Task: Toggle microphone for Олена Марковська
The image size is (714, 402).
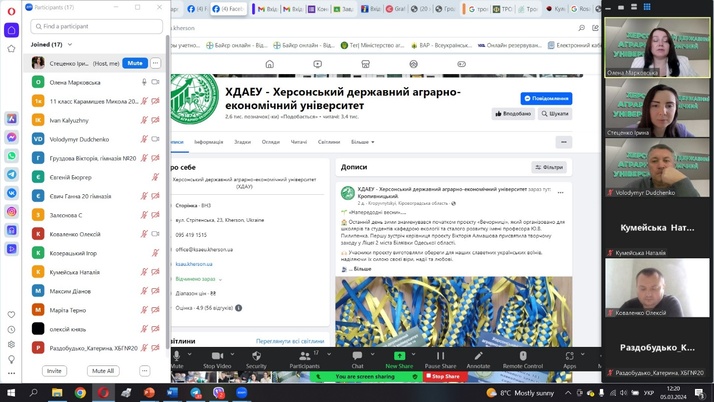Action: pos(144,82)
